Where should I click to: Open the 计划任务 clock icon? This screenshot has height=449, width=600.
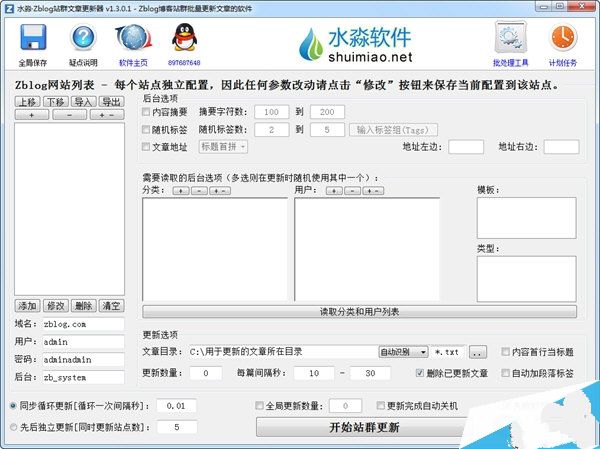pos(563,37)
